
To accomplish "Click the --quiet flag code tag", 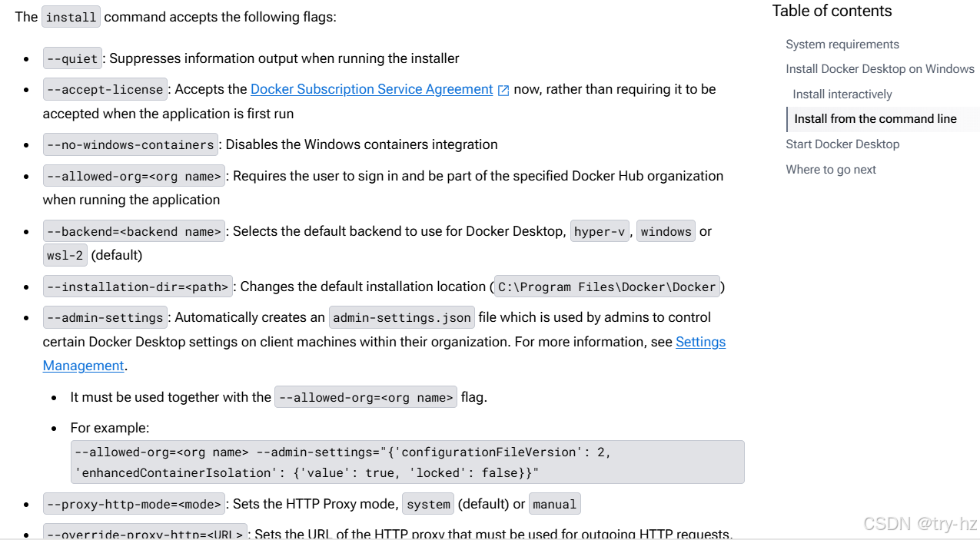I will 72,58.
